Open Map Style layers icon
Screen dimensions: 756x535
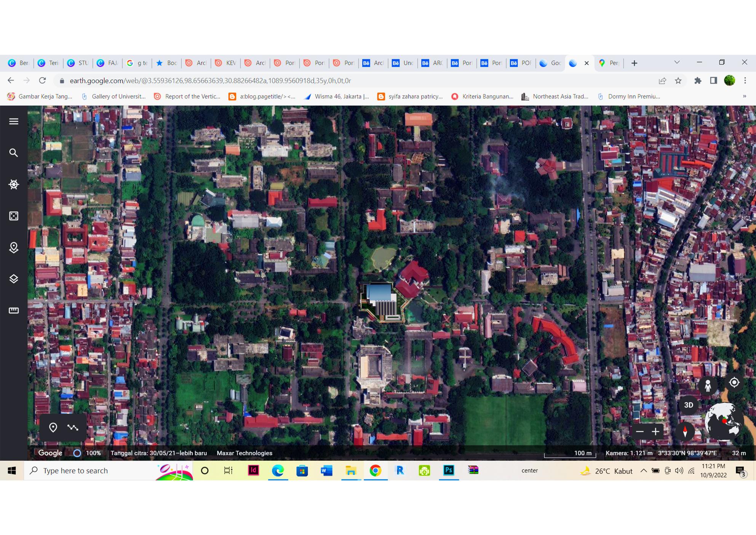(x=14, y=279)
